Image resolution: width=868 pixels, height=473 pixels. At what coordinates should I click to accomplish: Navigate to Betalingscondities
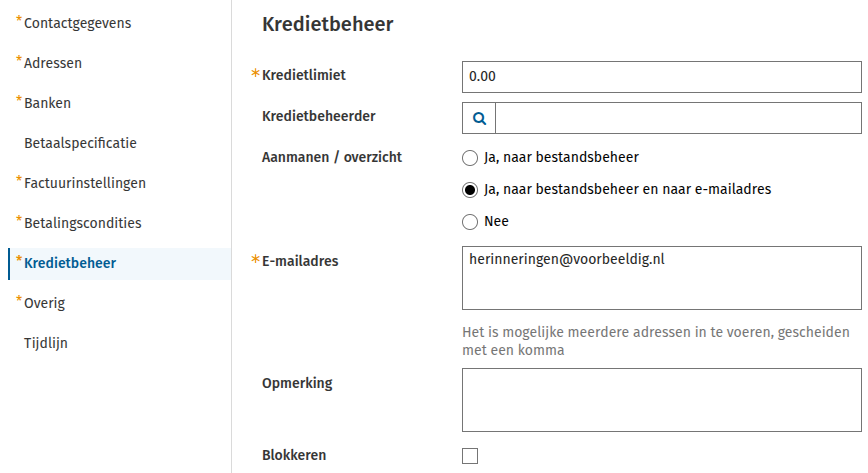click(x=82, y=223)
